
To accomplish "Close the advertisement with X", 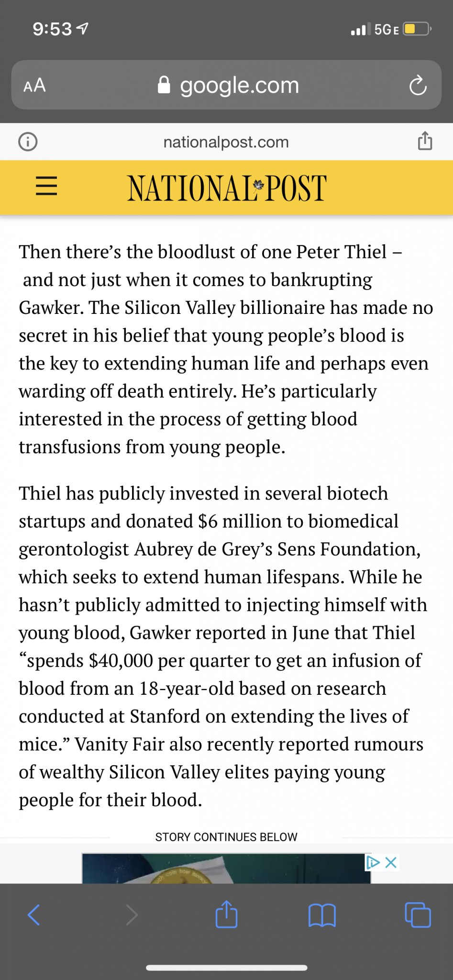I will tap(391, 863).
